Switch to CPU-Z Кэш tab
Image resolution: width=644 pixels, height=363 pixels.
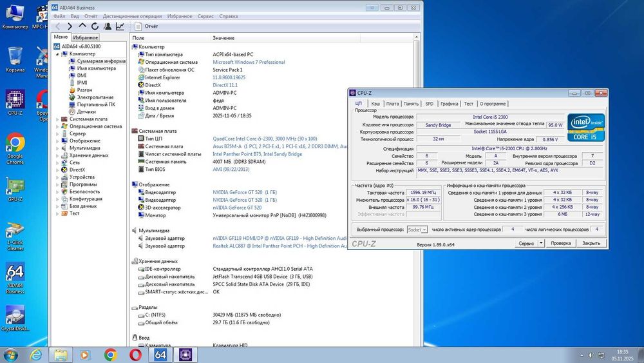click(375, 104)
